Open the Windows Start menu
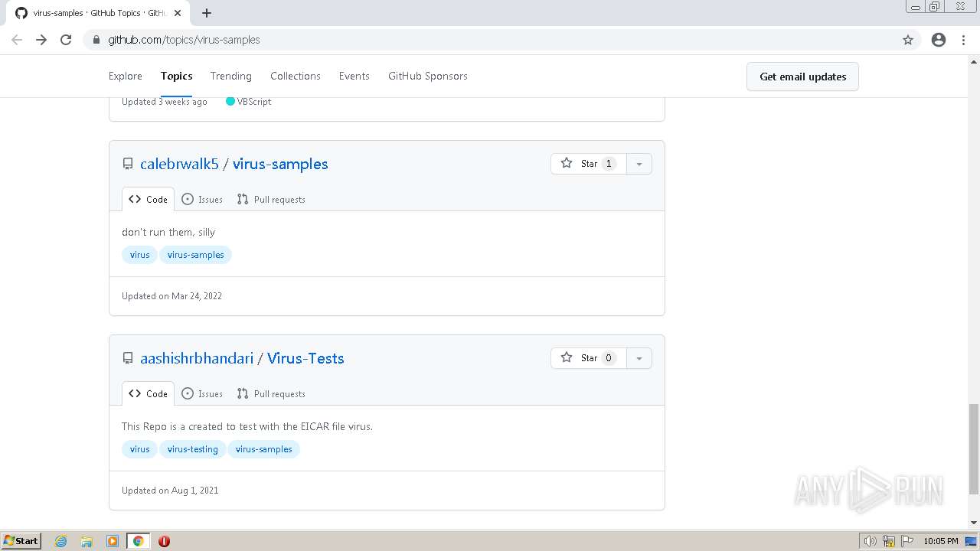The width and height of the screenshot is (980, 551). tap(21, 540)
